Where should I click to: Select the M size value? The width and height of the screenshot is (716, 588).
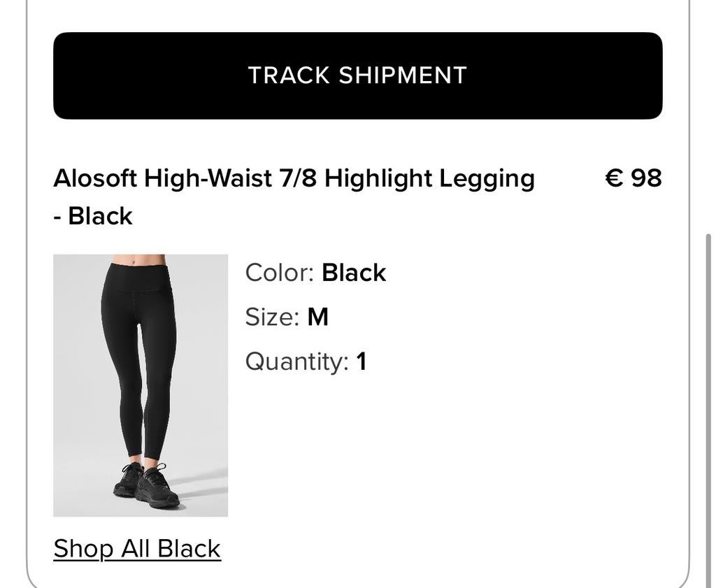click(319, 315)
